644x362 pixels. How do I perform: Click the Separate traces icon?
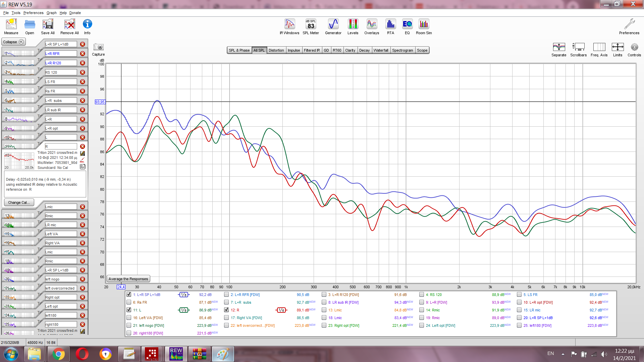click(x=559, y=49)
